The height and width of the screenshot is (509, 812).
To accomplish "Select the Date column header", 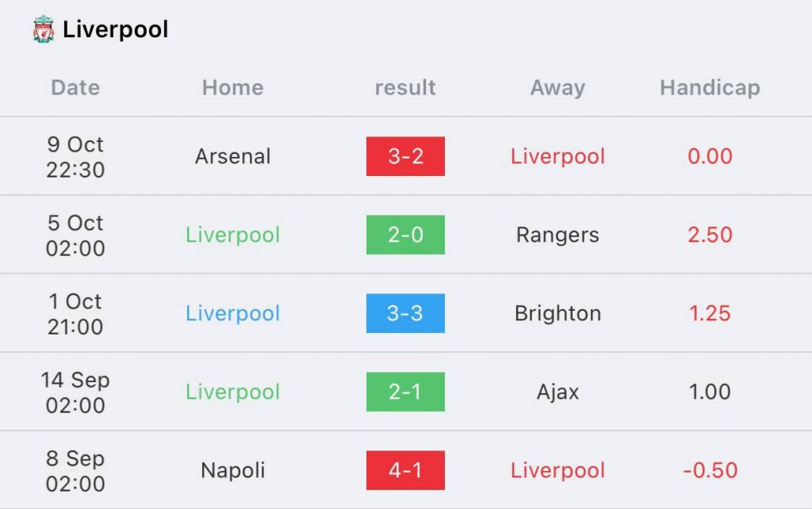I will 75,87.
